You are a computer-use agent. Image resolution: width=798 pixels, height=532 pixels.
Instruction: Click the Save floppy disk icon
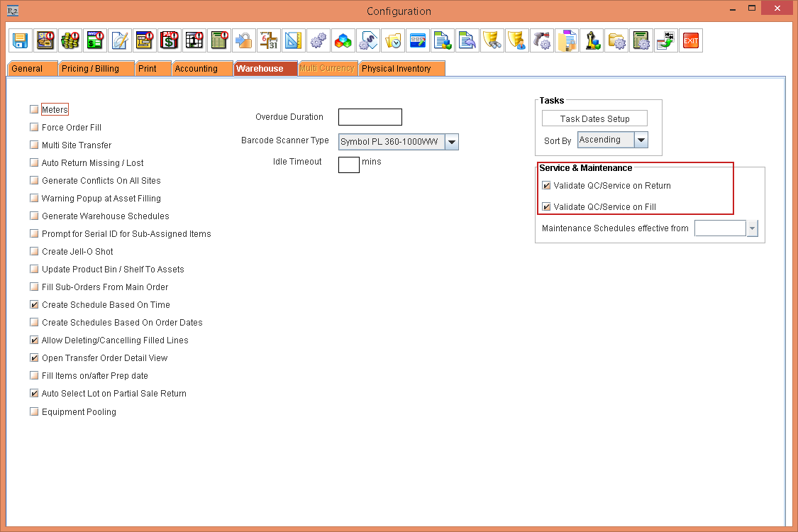point(21,40)
